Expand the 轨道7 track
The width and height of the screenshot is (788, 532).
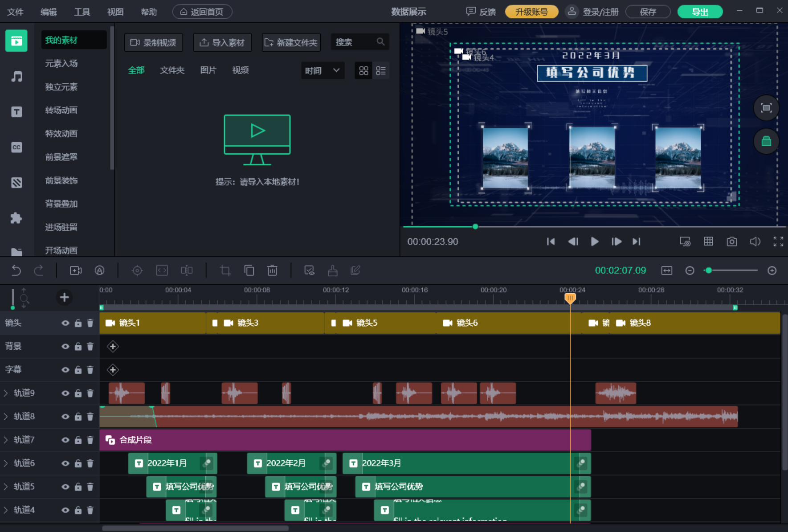(x=6, y=440)
